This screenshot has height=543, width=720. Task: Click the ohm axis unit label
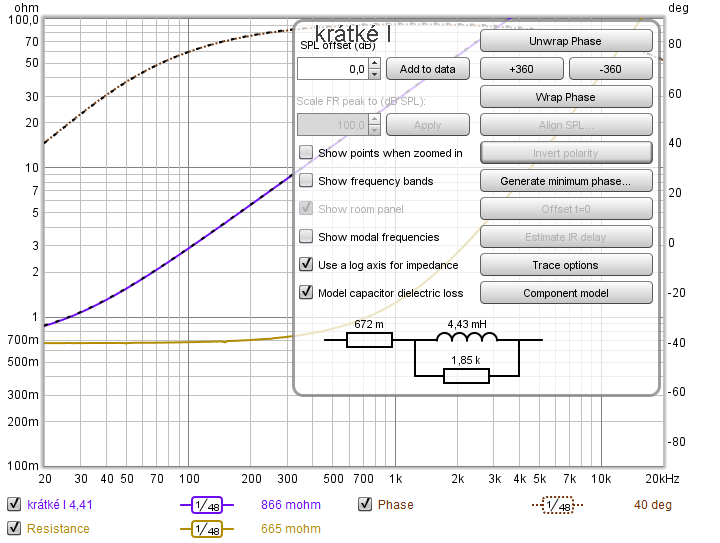[x=27, y=8]
